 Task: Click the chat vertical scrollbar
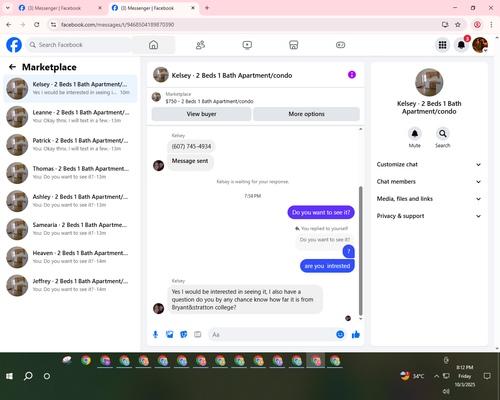pyautogui.click(x=360, y=251)
